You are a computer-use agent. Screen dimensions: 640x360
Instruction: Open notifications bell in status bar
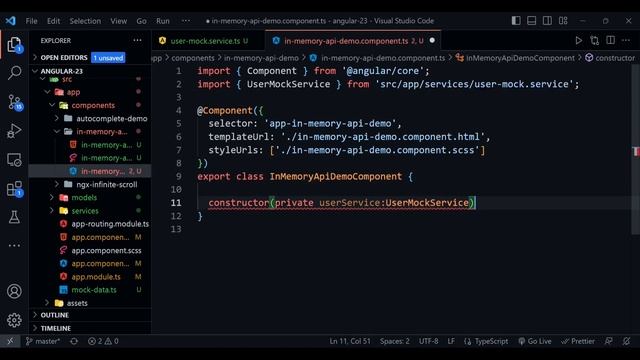click(x=626, y=341)
